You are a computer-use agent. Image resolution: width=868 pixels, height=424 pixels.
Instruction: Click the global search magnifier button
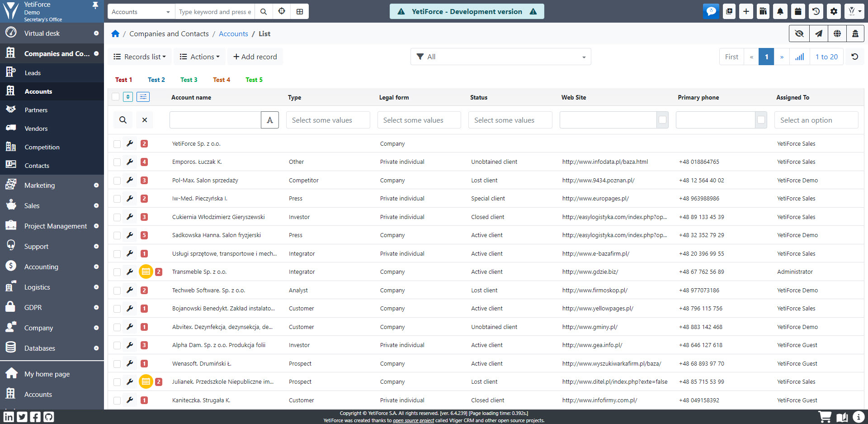264,12
